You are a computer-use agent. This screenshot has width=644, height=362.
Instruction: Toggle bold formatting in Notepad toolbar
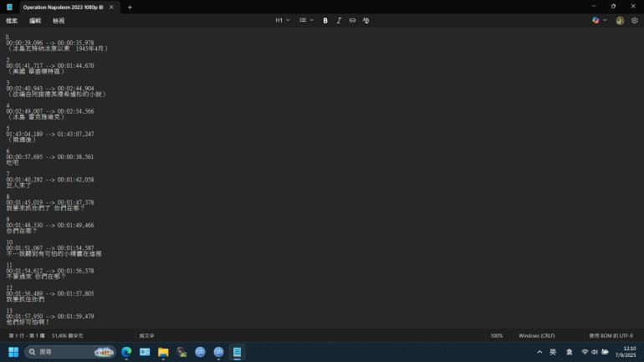(325, 20)
